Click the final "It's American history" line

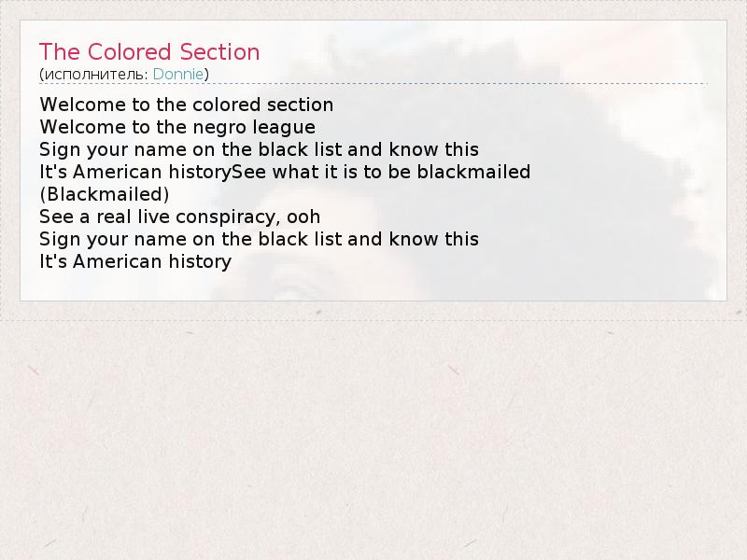click(x=135, y=261)
